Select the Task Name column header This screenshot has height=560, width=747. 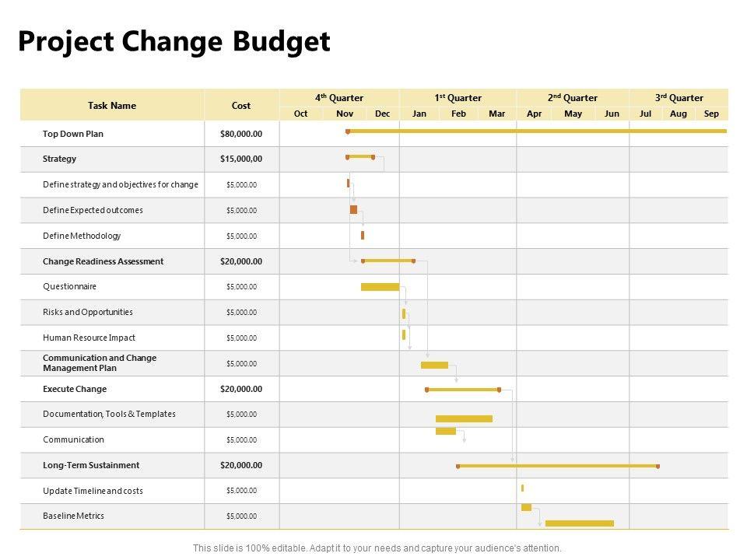[112, 106]
